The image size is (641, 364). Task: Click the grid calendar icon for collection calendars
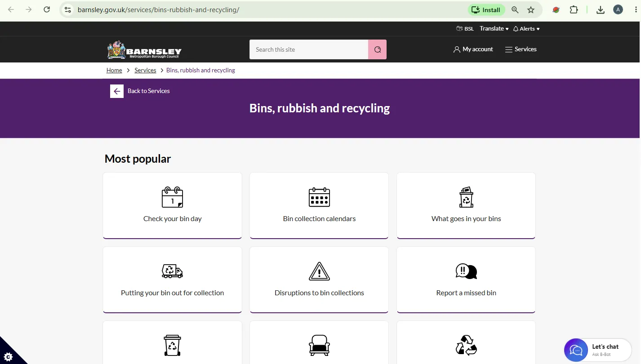[319, 197]
